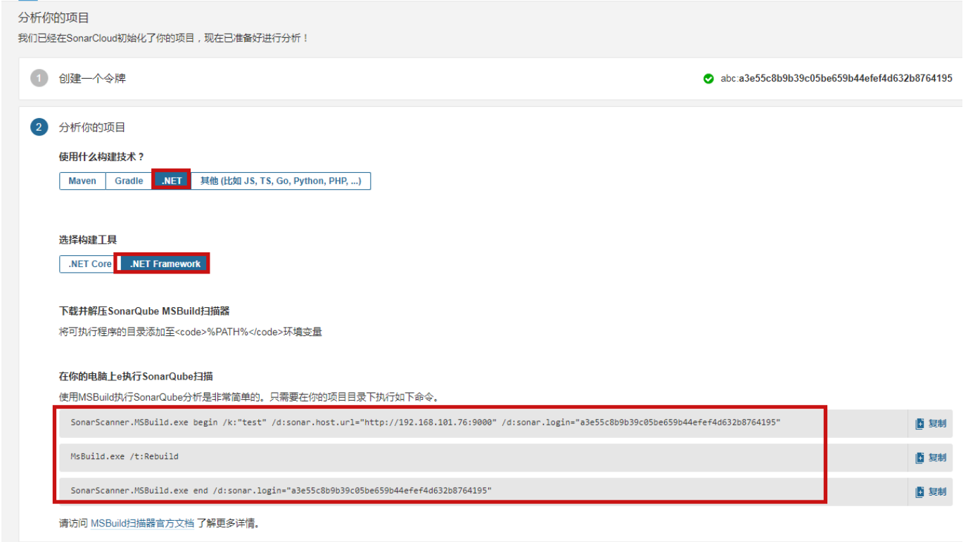The height and width of the screenshot is (542, 980).
Task: Open the MSBuild扫描器官方文档 link
Action: (x=142, y=523)
